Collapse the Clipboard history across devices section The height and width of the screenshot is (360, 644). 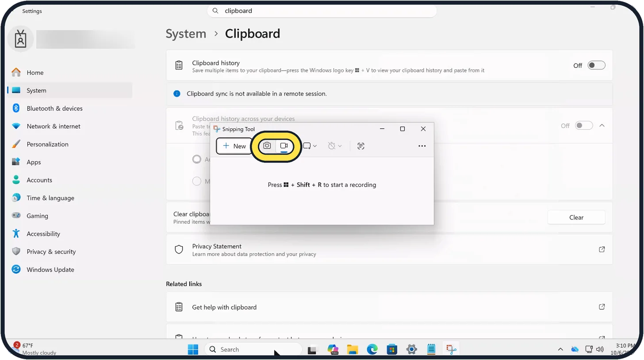602,126
